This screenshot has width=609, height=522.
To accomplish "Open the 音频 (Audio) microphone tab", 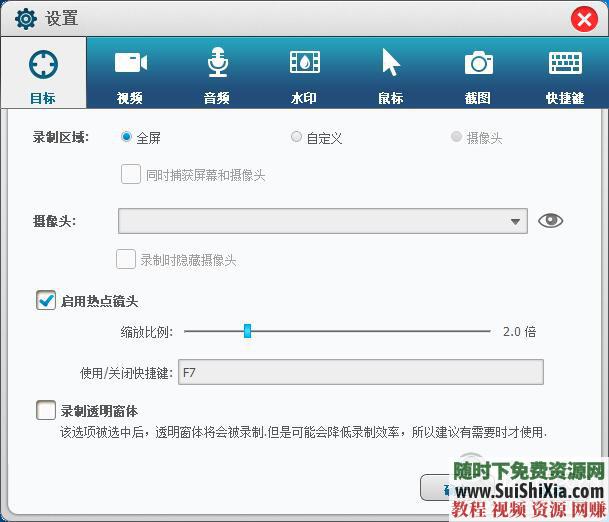I will [x=217, y=74].
